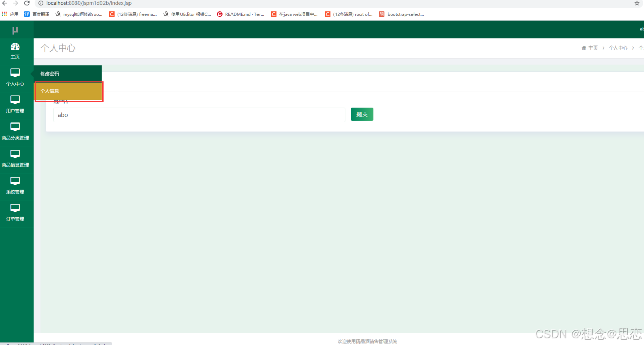Open 商品信息管理 in the left sidebar

pos(15,158)
